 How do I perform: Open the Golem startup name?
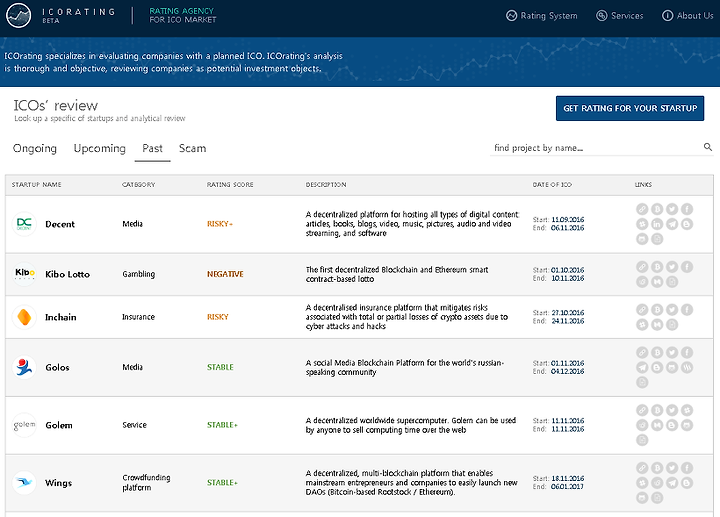pyautogui.click(x=59, y=425)
